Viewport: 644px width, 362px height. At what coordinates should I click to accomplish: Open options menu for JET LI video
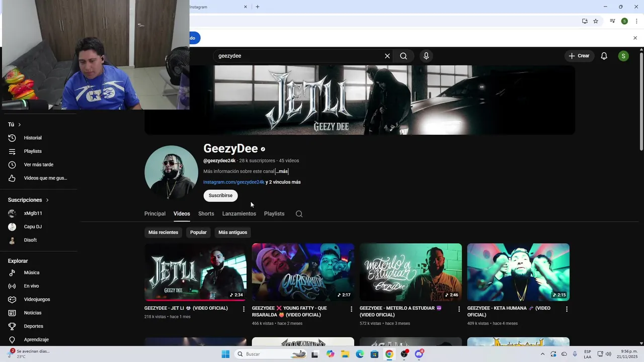[244, 309]
